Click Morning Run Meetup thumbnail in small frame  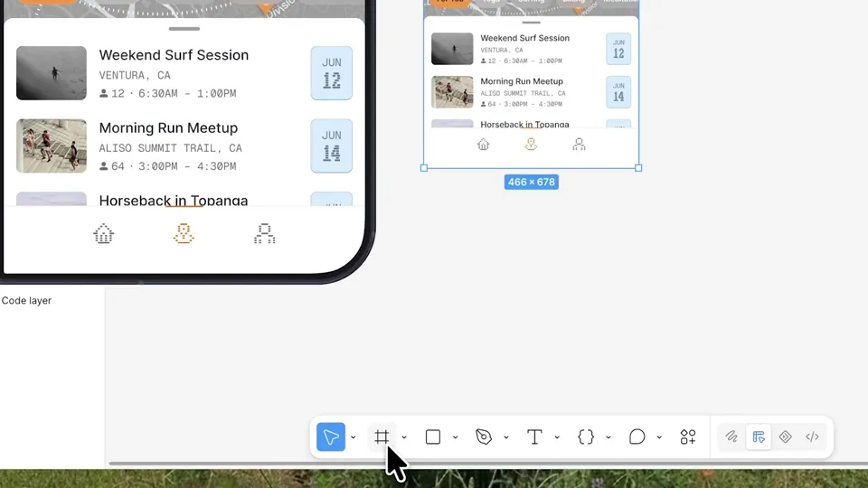point(452,92)
